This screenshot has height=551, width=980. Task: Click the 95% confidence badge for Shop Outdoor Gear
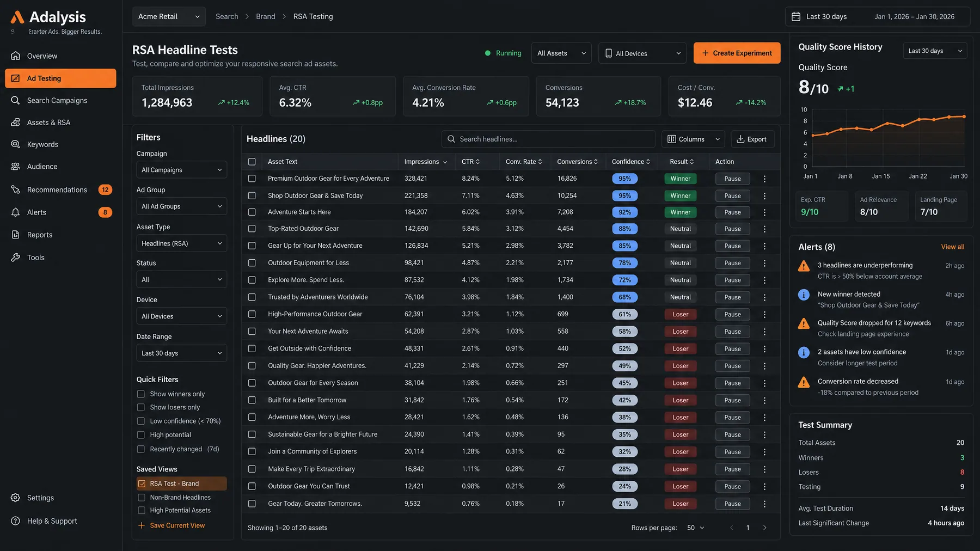pyautogui.click(x=624, y=195)
